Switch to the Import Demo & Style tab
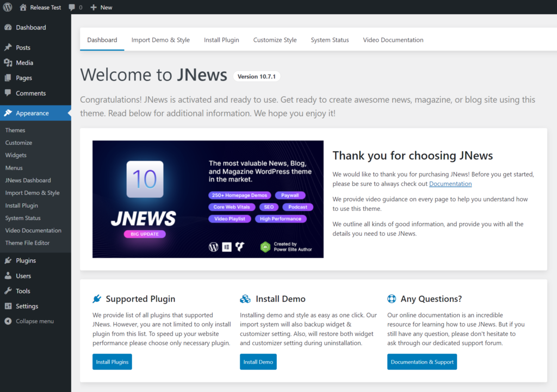This screenshot has height=392, width=557. point(160,40)
